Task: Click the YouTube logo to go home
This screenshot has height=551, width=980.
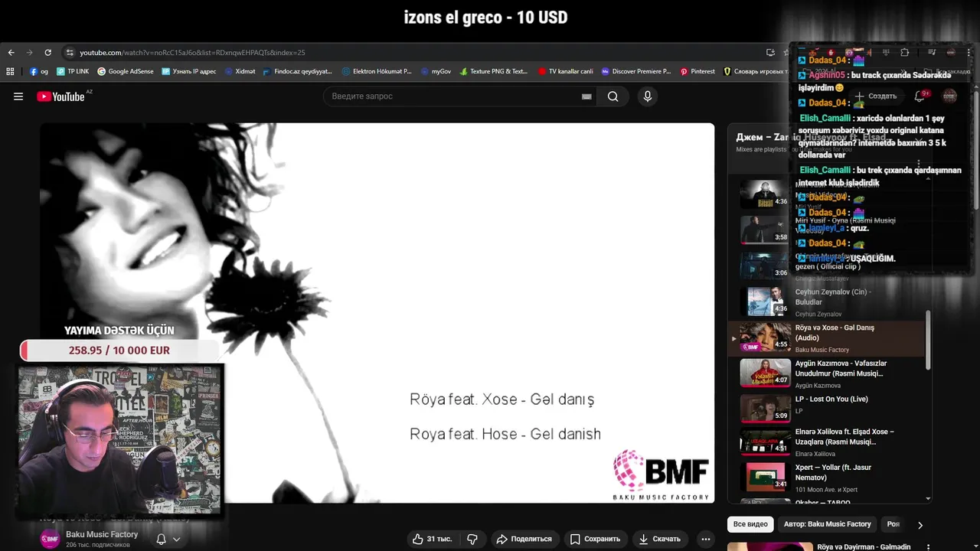Action: point(61,96)
